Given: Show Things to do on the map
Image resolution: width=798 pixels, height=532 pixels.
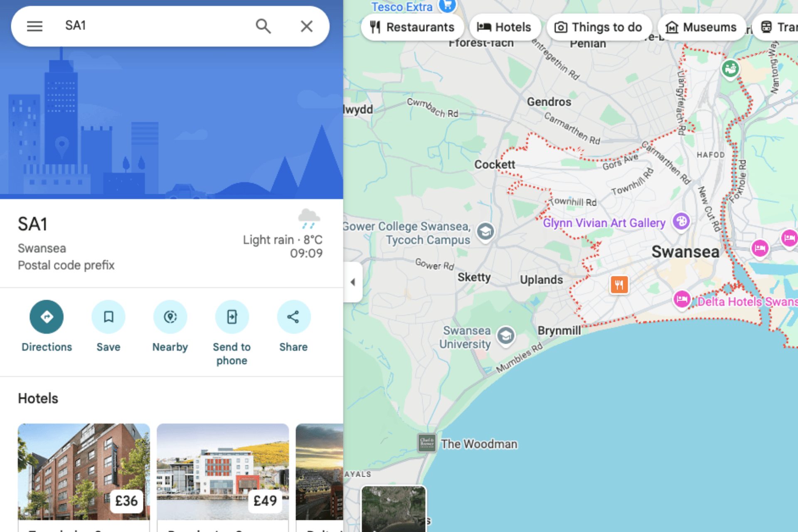Looking at the screenshot, I should (600, 27).
